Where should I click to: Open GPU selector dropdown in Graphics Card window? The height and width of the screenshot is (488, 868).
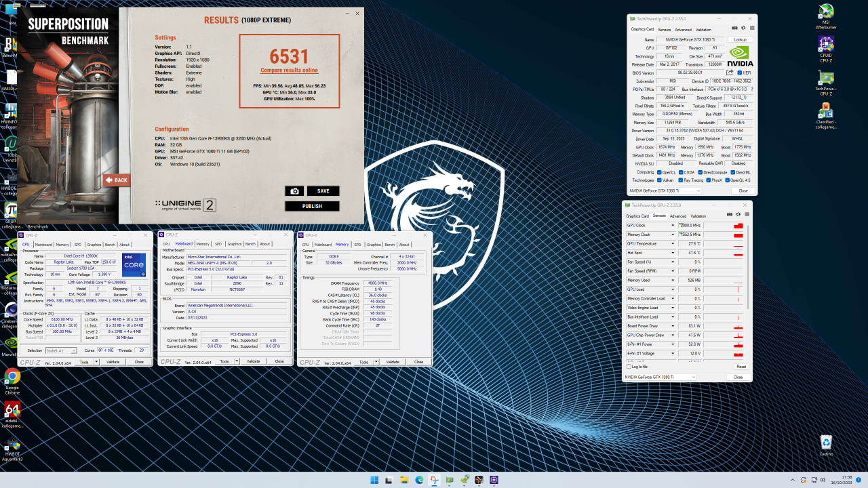coord(665,190)
